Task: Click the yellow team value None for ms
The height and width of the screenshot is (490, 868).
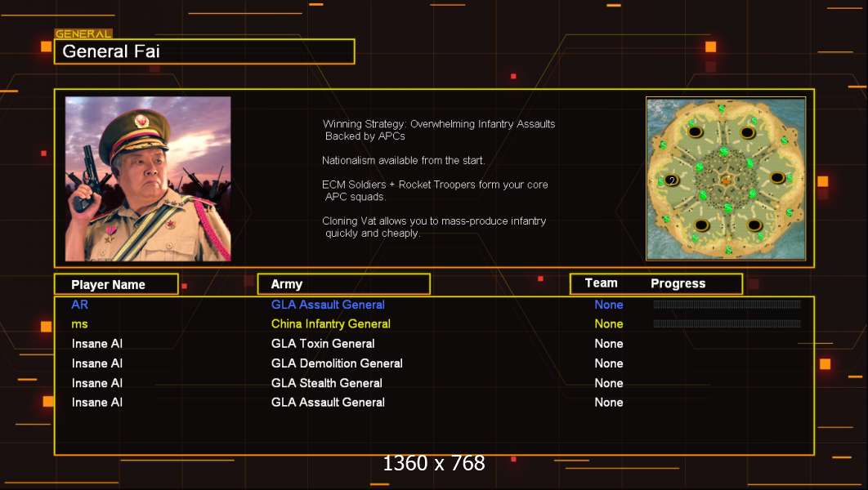Action: click(608, 324)
